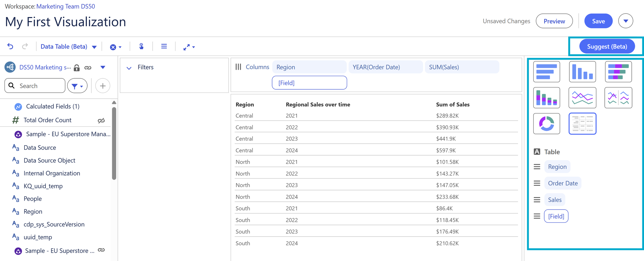This screenshot has width=644, height=261.
Task: Select the Internal Organization field
Action: coord(52,173)
